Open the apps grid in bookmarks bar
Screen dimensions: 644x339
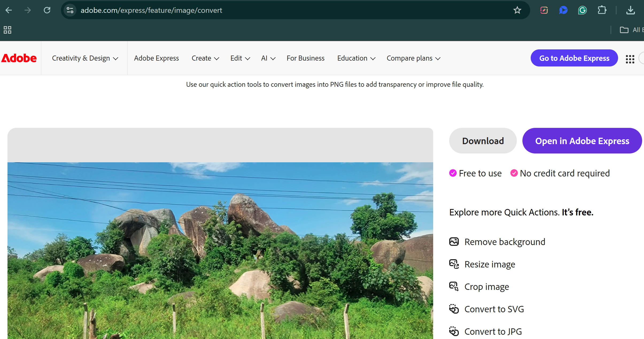click(x=7, y=30)
